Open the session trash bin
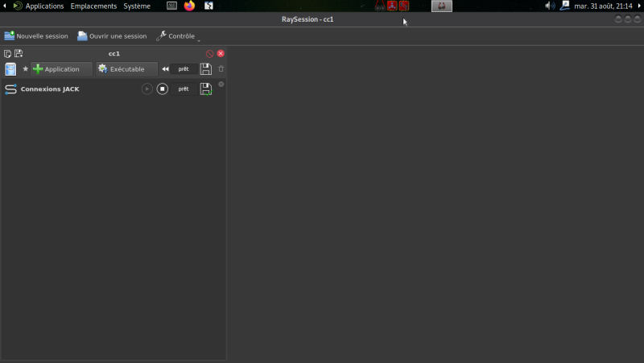Viewport: 644px width, 363px height. [x=221, y=69]
